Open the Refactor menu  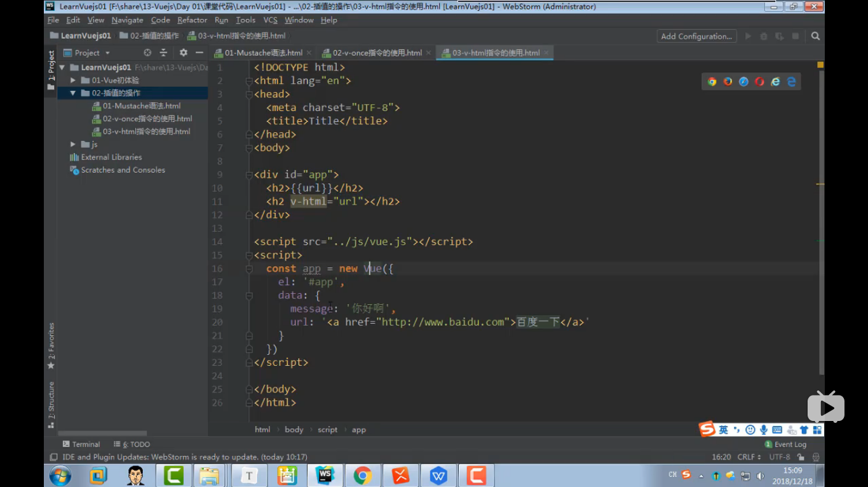coord(192,20)
